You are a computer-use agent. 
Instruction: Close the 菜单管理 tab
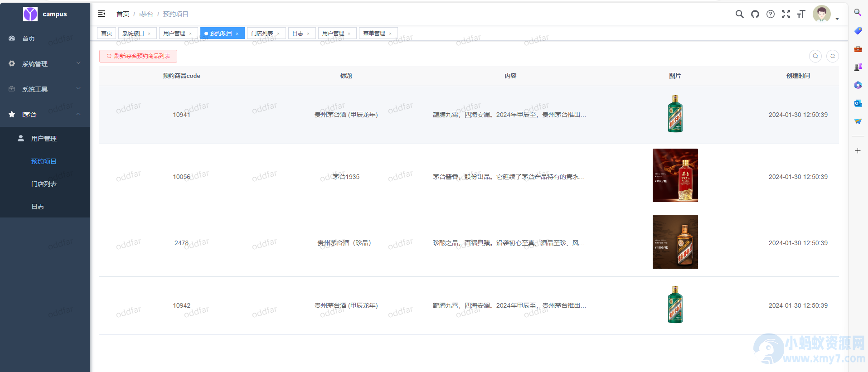[390, 34]
